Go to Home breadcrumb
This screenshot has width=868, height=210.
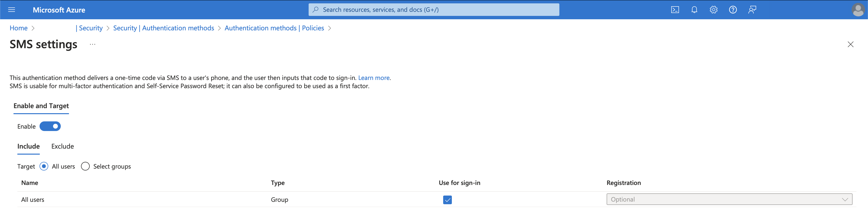click(x=19, y=28)
